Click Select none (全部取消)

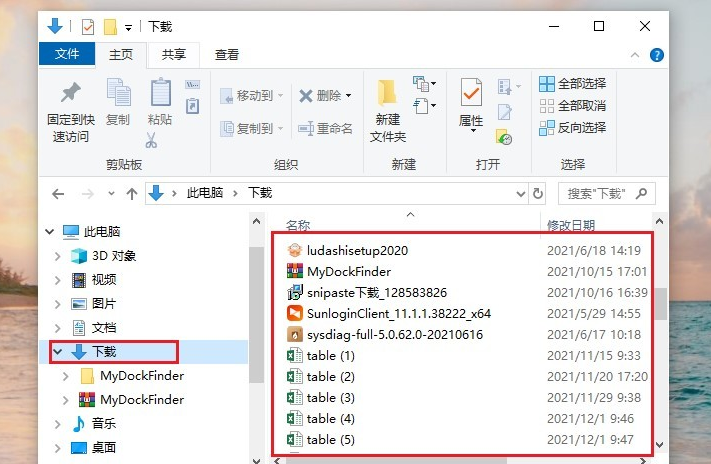click(x=573, y=105)
